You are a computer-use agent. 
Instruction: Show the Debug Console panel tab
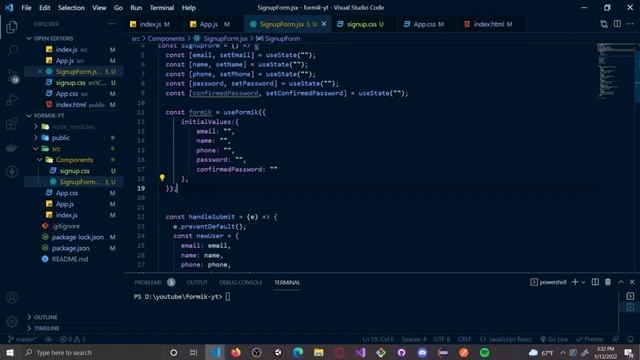point(240,282)
